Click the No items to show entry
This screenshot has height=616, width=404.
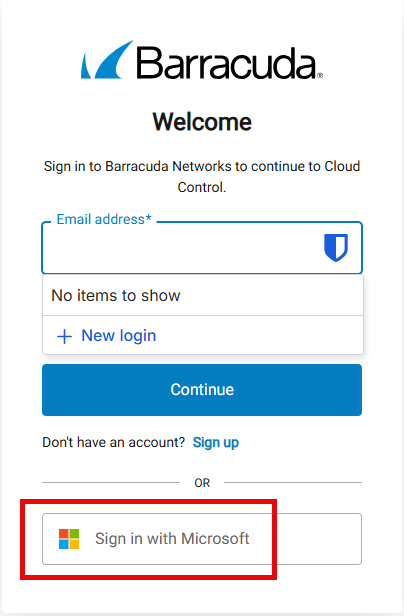tap(203, 295)
